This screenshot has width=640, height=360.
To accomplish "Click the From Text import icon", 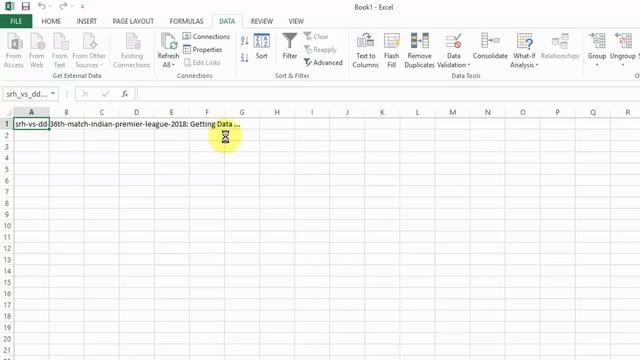I will (60, 50).
